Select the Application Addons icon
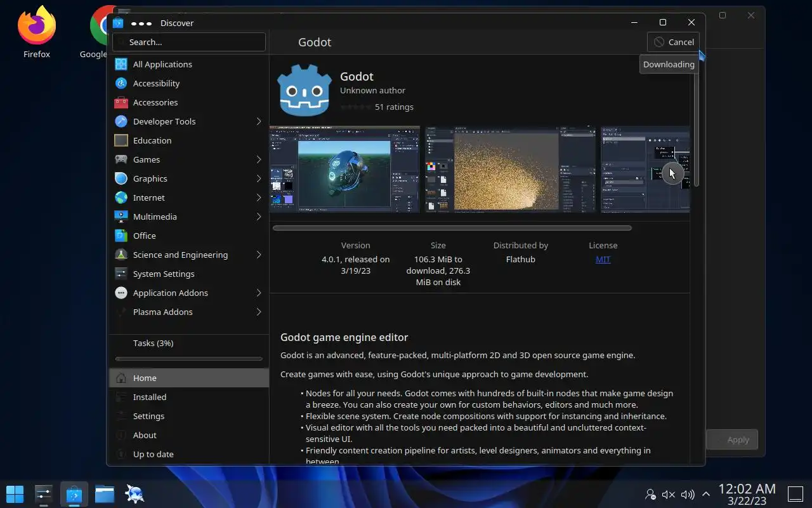The height and width of the screenshot is (508, 812). point(121,293)
